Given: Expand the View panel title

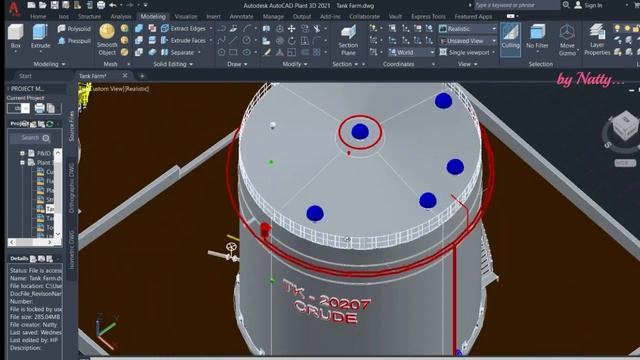Looking at the screenshot, I should pyautogui.click(x=467, y=64).
